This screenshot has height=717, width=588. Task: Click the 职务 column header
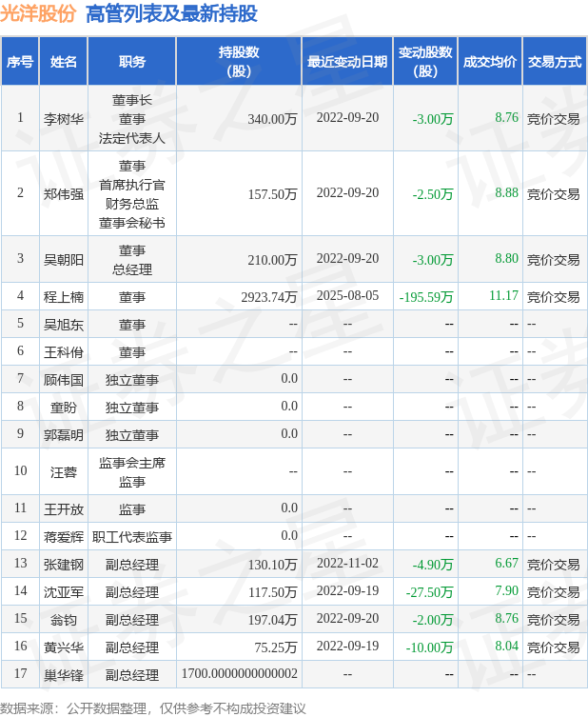(132, 62)
